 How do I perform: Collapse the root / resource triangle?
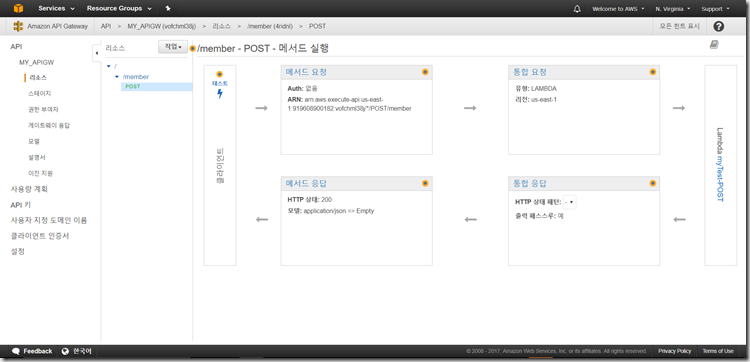(x=109, y=66)
